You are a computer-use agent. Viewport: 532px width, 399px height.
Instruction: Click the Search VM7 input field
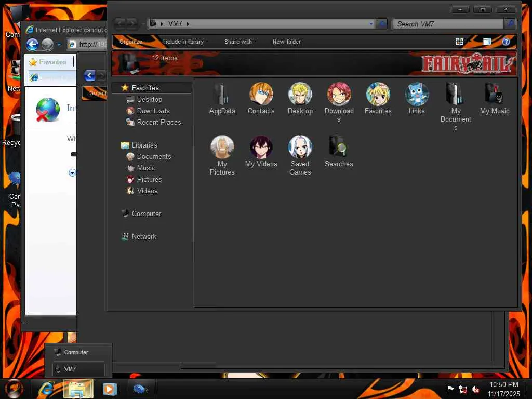click(448, 24)
